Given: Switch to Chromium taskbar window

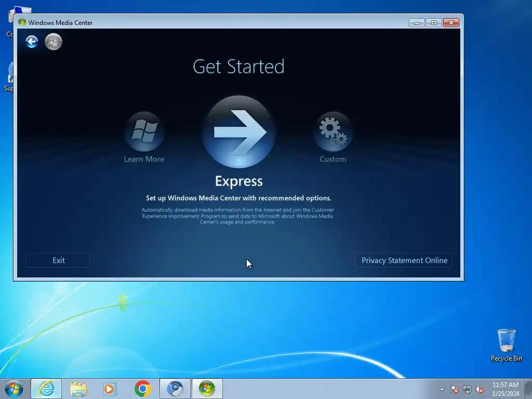Looking at the screenshot, I should click(x=175, y=389).
